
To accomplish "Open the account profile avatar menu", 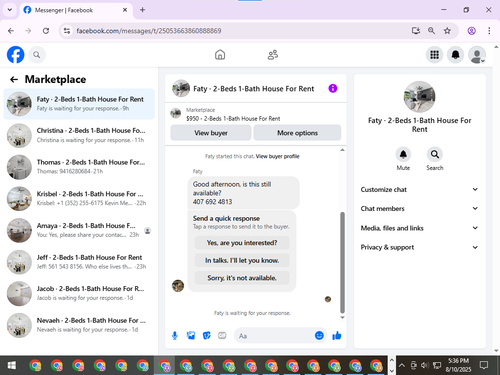I will [477, 55].
